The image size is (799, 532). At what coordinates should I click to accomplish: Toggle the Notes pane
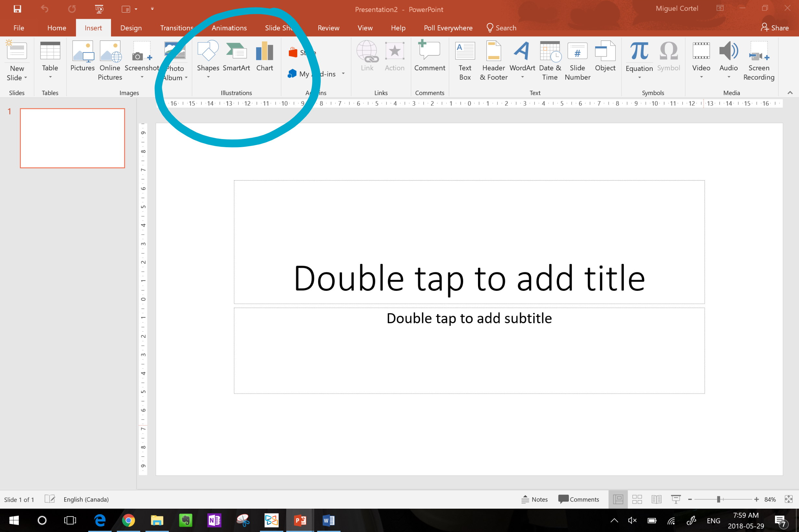coord(535,500)
